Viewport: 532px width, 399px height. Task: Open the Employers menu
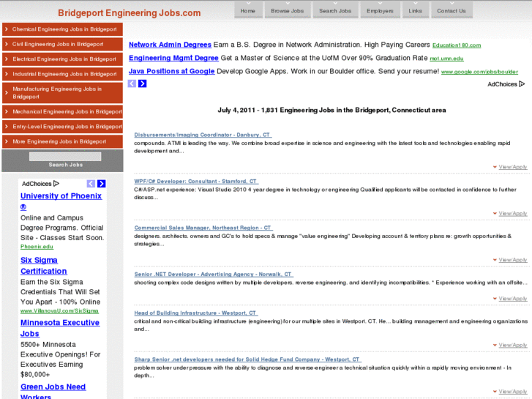[380, 10]
